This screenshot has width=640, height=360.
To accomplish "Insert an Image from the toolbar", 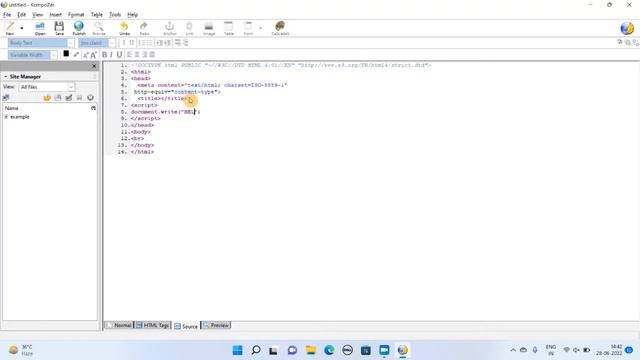I will [209, 28].
